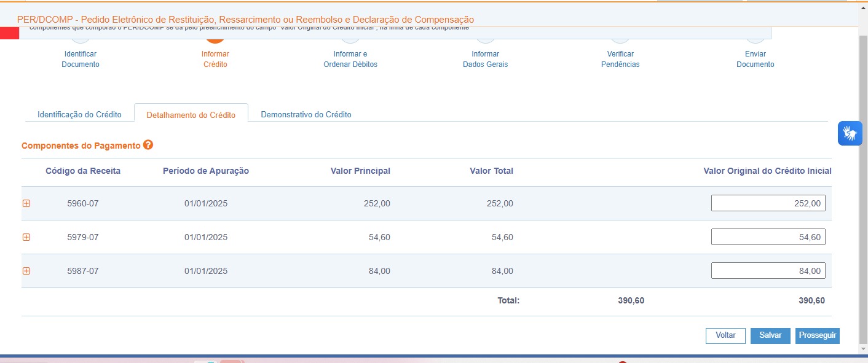Switch to Demonstrativo do Crédito tab

pyautogui.click(x=306, y=114)
